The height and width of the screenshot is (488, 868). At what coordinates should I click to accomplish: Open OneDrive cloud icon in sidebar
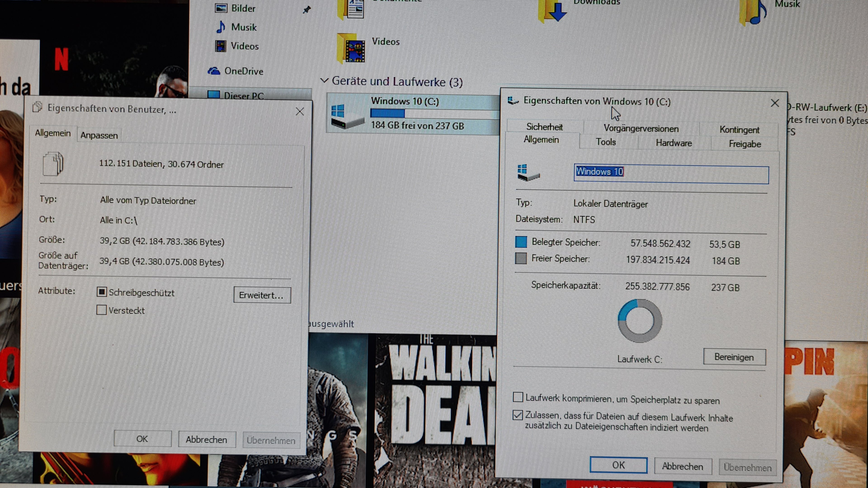(x=214, y=71)
